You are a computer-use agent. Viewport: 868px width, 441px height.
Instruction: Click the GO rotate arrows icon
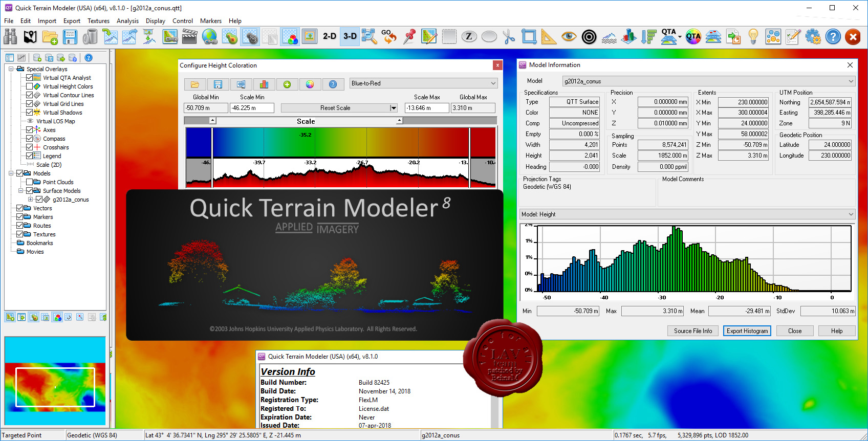(x=389, y=36)
